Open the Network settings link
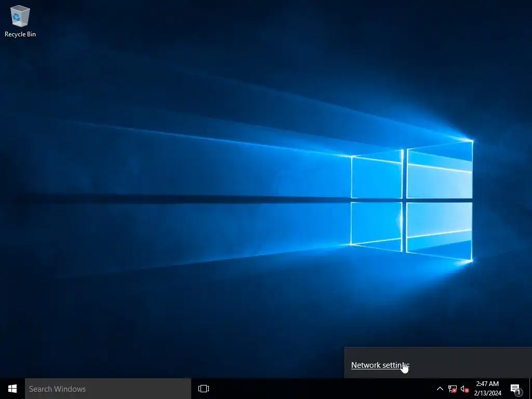Viewport: 532px width, 399px height. (380, 365)
